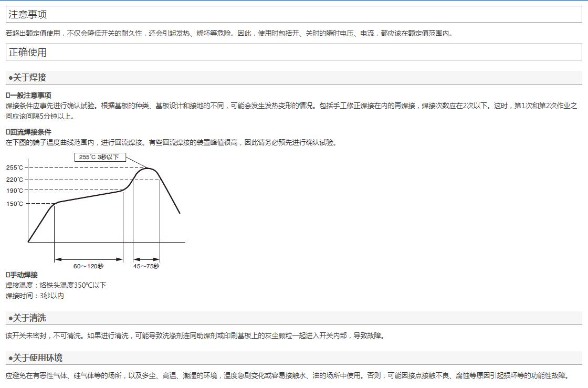Click the 手动焊接 subheading

click(22, 275)
